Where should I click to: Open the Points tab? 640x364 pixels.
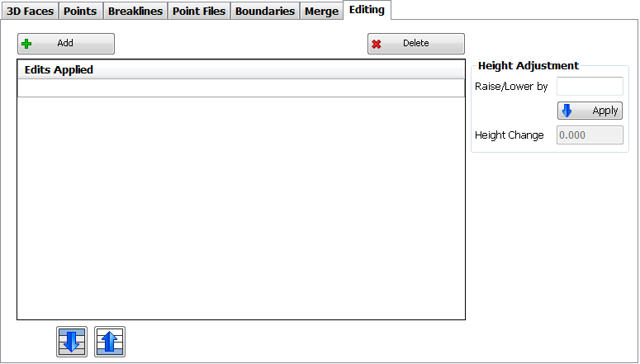(80, 11)
